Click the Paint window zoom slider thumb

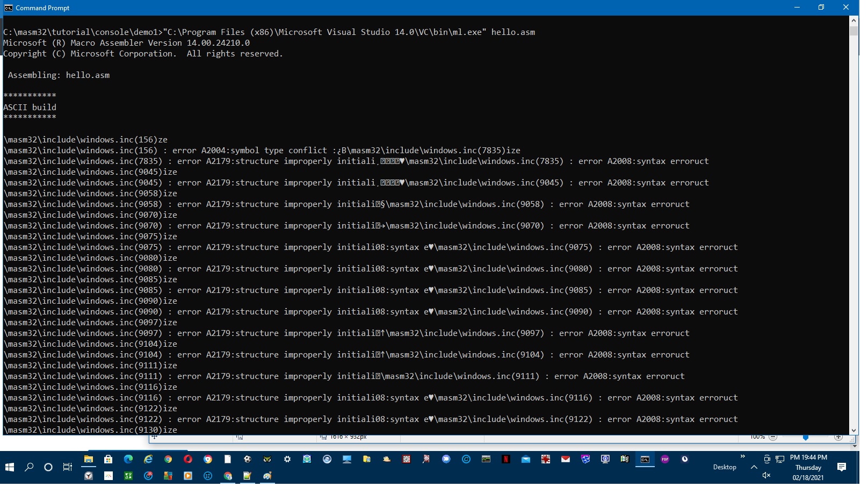click(x=806, y=438)
